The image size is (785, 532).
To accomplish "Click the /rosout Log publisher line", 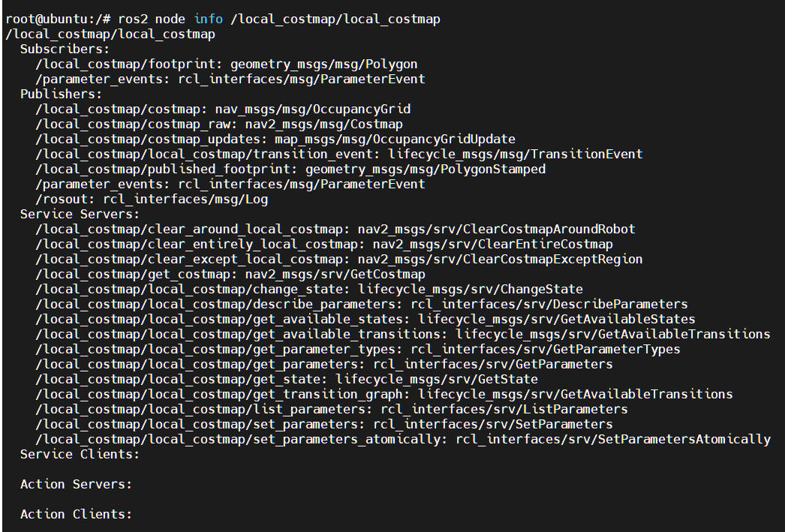I will tap(152, 199).
